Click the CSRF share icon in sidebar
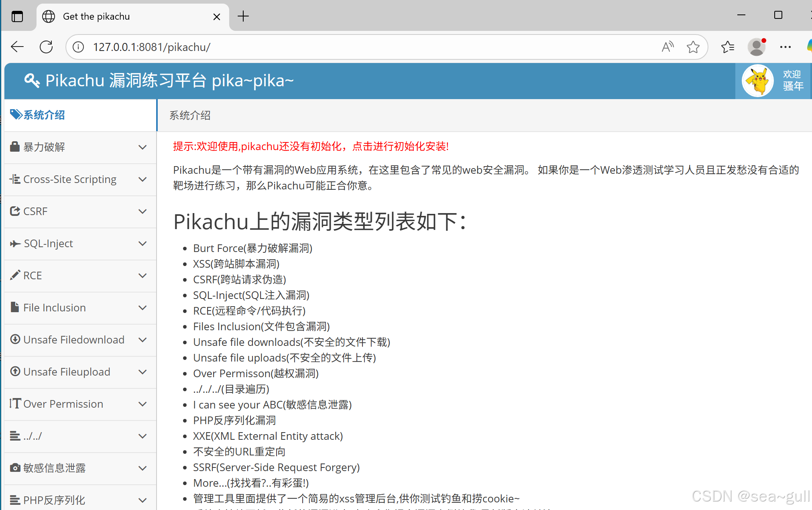Viewport: 812px width, 510px height. coord(15,211)
